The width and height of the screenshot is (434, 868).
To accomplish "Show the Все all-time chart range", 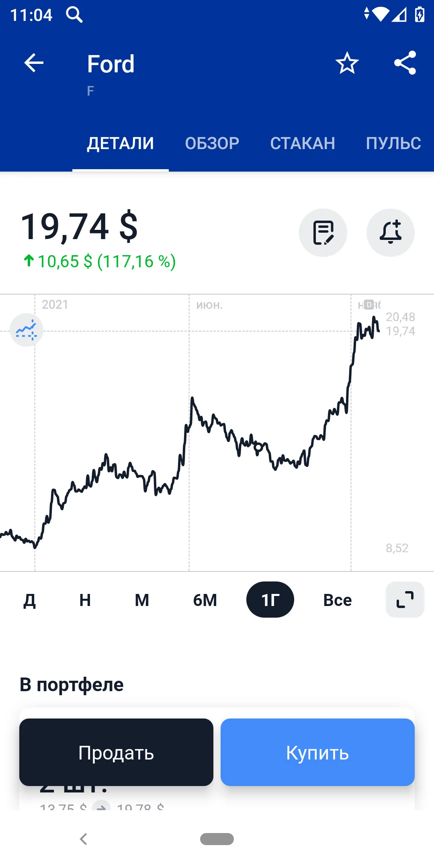I will 338,600.
